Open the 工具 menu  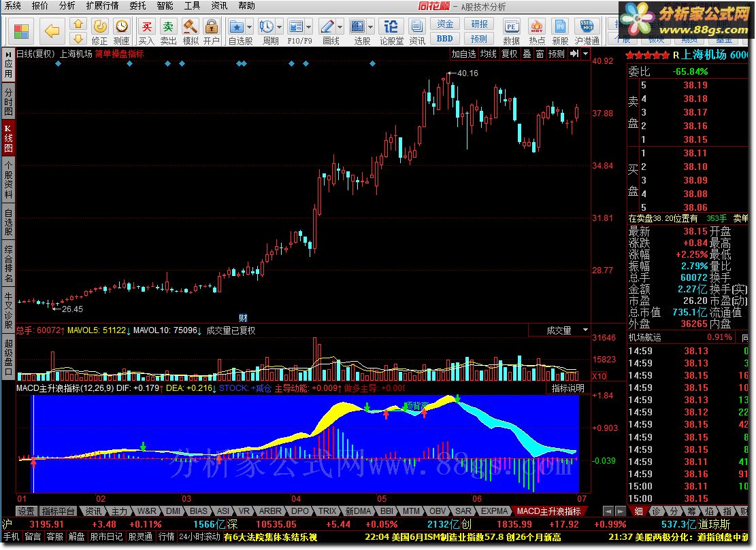(192, 6)
